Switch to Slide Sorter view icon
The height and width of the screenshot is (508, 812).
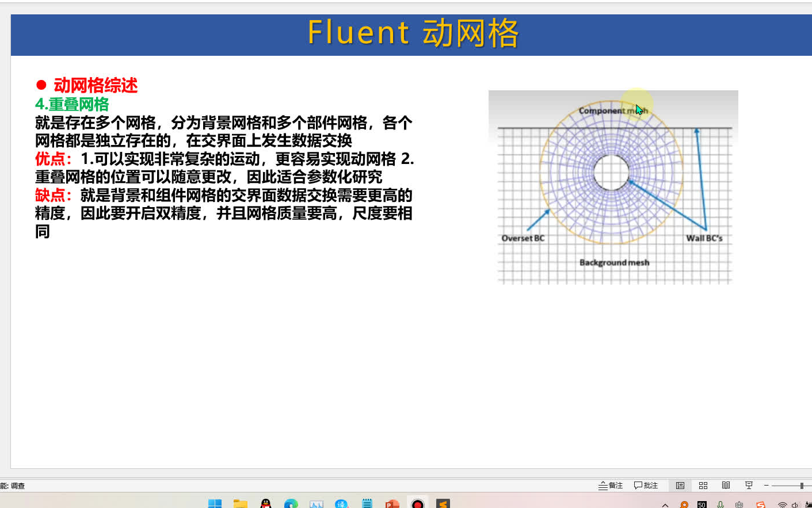pyautogui.click(x=703, y=486)
